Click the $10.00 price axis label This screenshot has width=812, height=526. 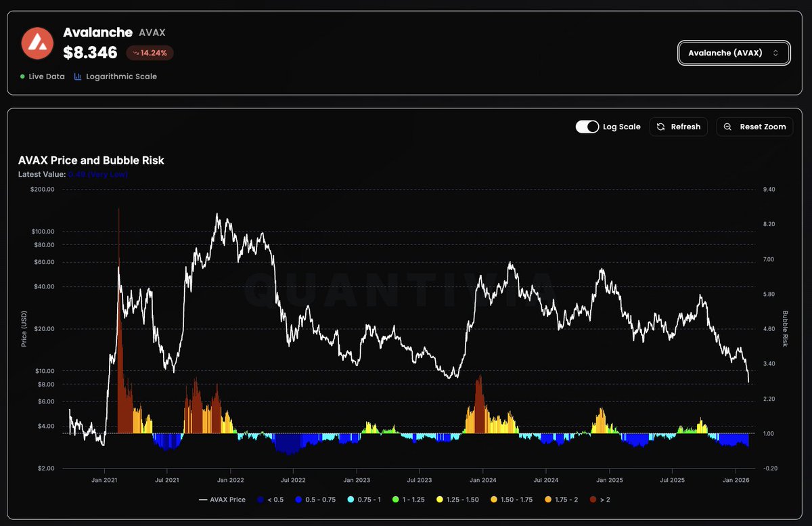(x=43, y=371)
